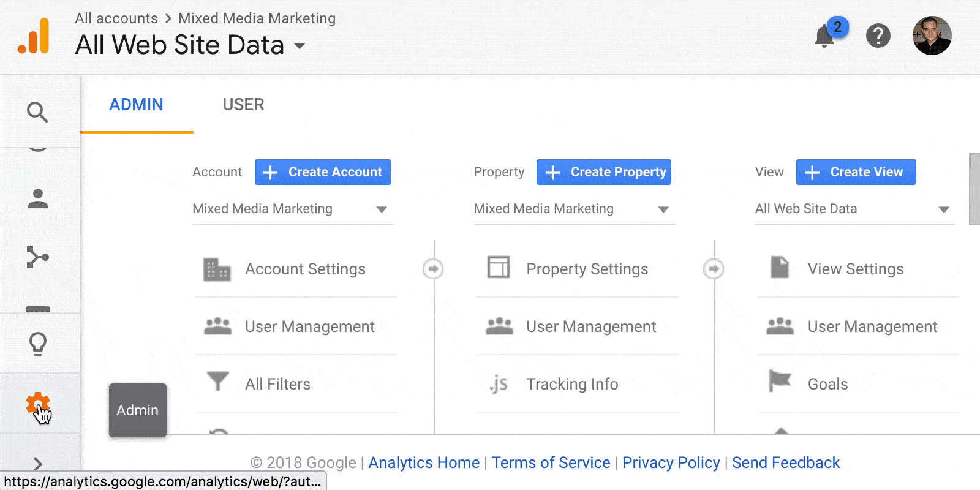Open the notifications bell
Screen dimensions: 980x490
tap(824, 36)
